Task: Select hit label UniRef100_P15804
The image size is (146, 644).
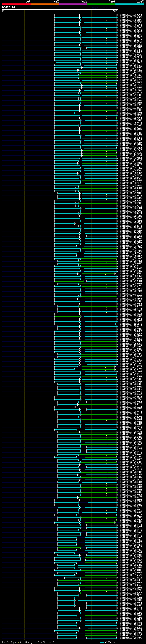Action: 131,588
